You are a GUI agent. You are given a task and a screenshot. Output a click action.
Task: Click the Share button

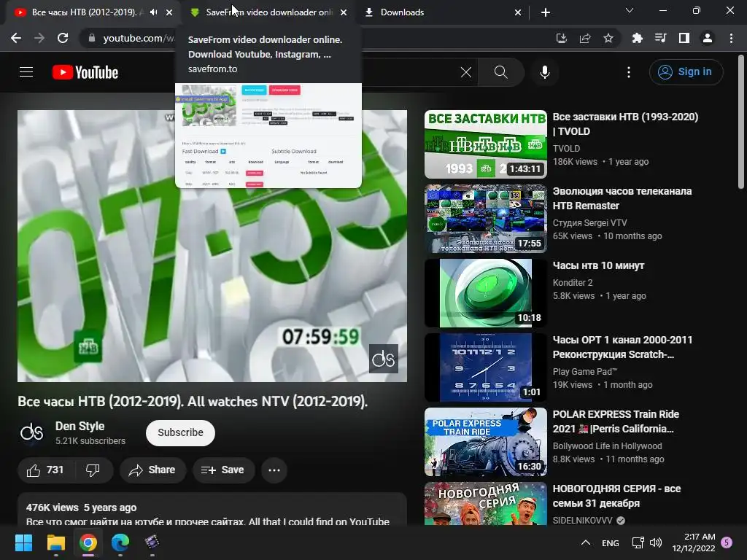152,470
